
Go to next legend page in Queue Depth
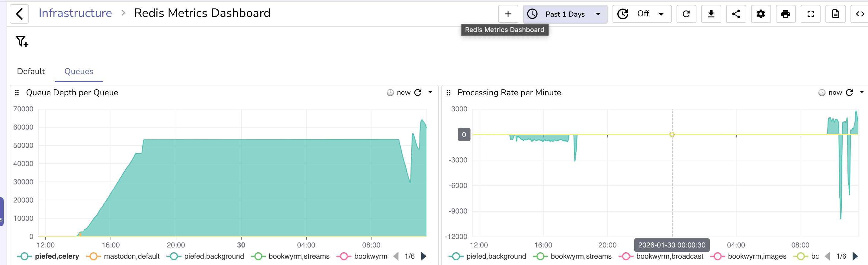pyautogui.click(x=424, y=256)
